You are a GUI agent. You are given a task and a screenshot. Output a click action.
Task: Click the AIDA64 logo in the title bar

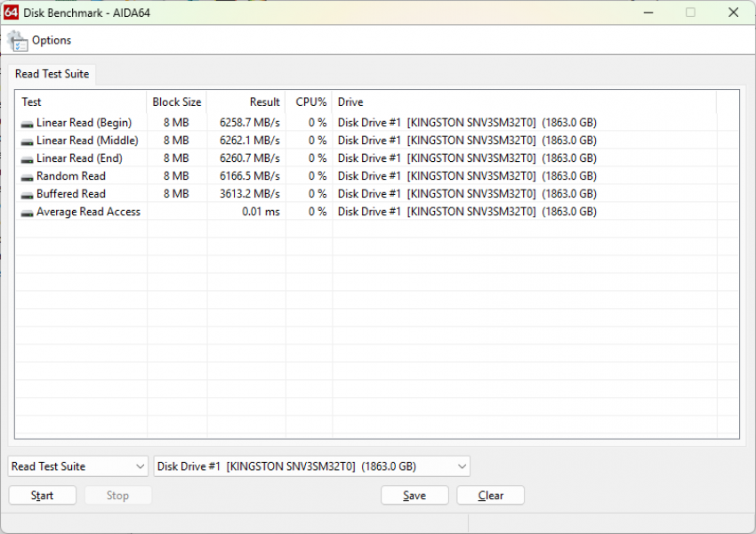[x=12, y=12]
